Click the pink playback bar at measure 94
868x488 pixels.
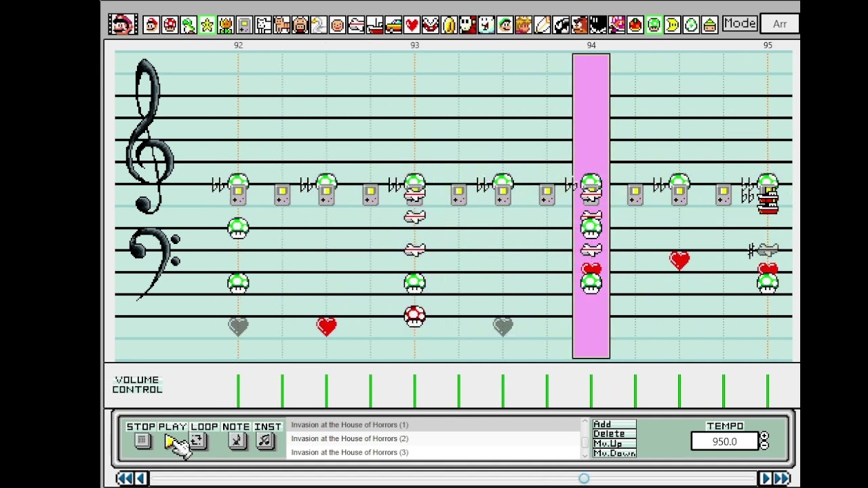(x=591, y=206)
